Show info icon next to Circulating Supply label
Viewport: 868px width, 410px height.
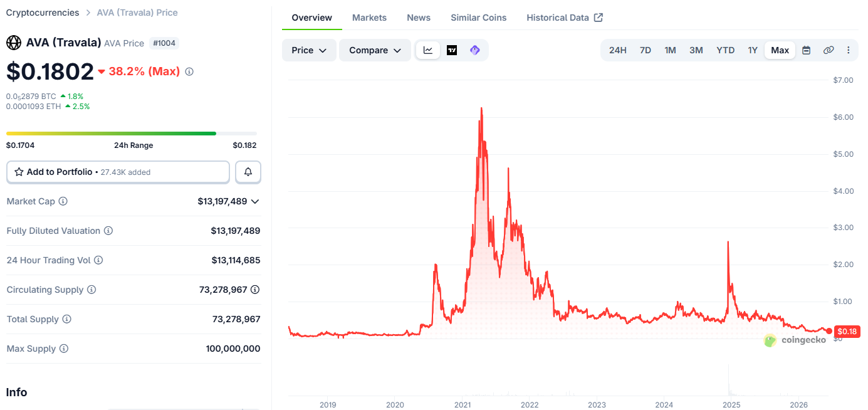pyautogui.click(x=92, y=290)
